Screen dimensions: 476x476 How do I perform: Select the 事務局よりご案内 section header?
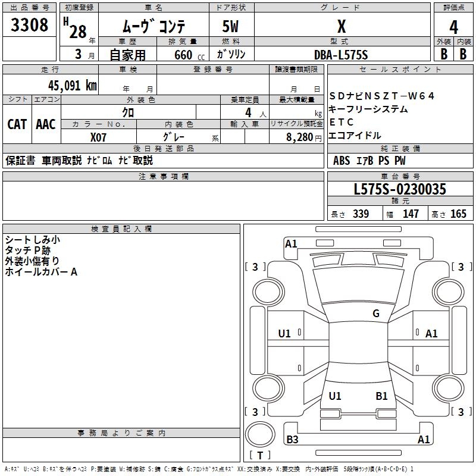pyautogui.click(x=121, y=433)
